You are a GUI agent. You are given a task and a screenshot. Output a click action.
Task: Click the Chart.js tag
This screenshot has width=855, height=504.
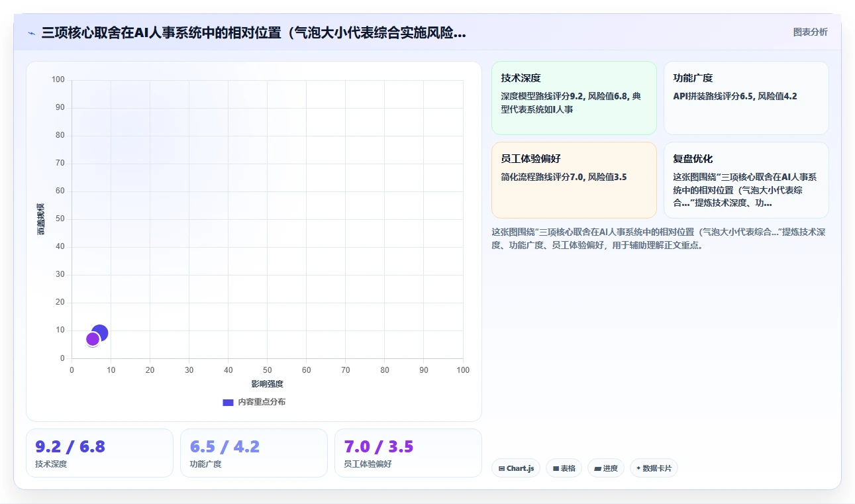(x=516, y=468)
